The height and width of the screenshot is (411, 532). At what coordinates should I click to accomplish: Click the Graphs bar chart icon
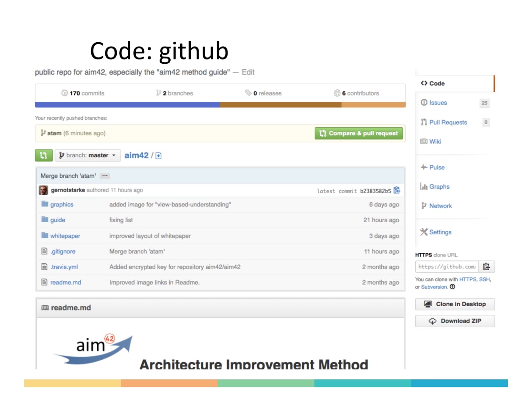(x=424, y=186)
